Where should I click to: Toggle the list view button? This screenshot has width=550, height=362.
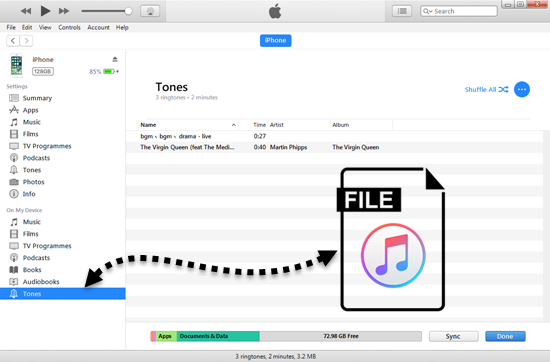[402, 11]
